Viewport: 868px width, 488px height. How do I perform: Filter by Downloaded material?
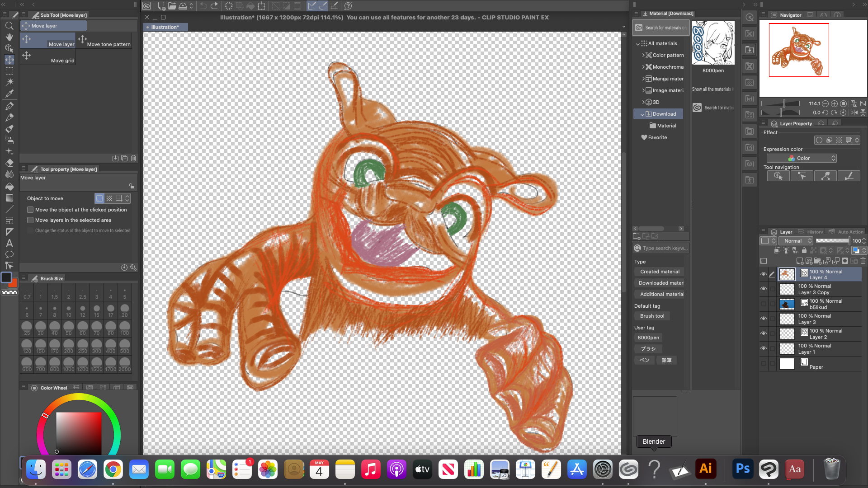(660, 283)
